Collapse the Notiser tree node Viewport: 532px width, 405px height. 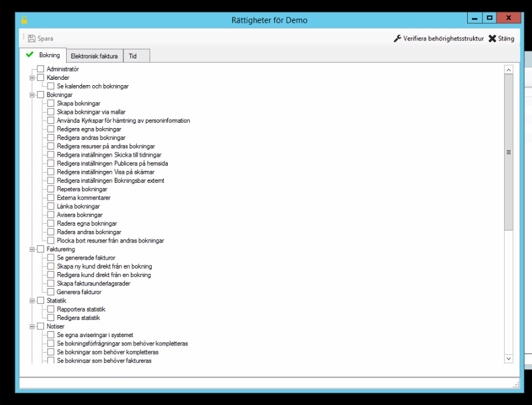click(x=32, y=326)
